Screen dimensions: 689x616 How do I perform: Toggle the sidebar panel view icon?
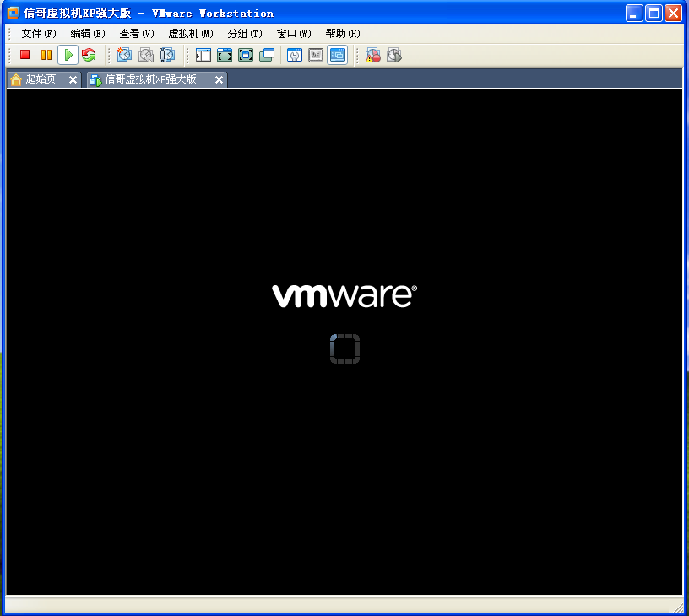tap(203, 55)
